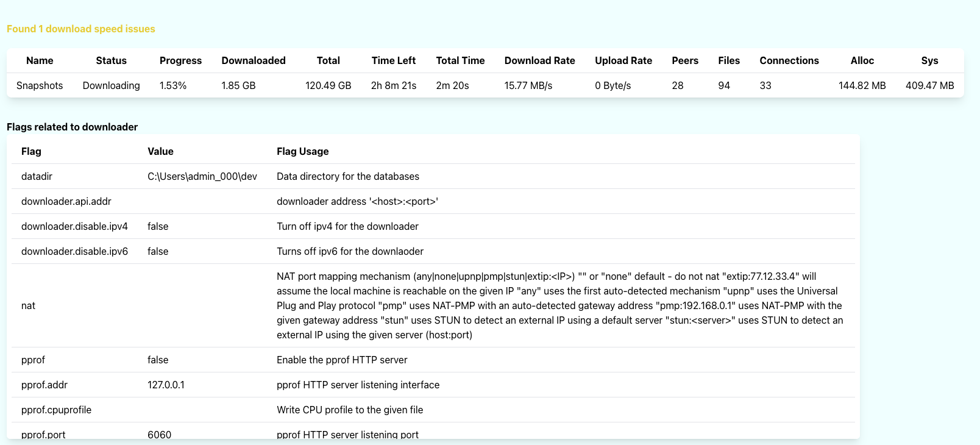Select the datadir flag name
Viewport: 980px width, 445px height.
point(37,176)
